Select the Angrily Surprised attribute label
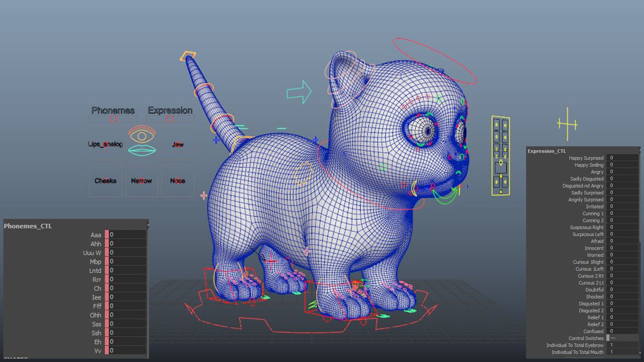This screenshot has width=644, height=362. point(586,199)
